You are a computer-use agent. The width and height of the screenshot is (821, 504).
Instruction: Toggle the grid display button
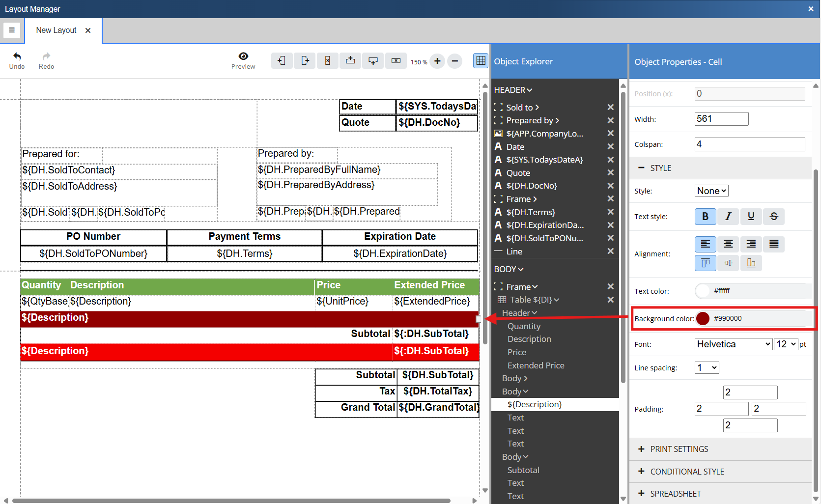pos(481,61)
